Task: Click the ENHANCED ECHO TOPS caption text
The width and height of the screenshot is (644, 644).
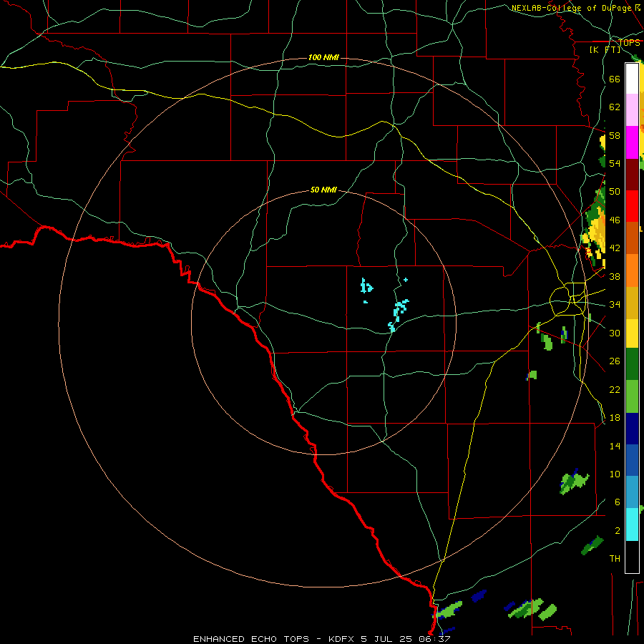Action: pos(251,639)
